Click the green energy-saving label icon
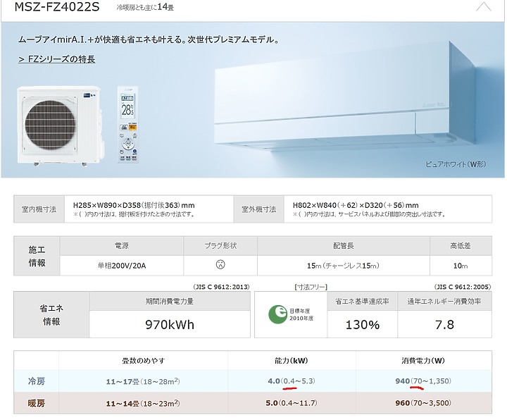The width and height of the screenshot is (507, 420). pos(277,314)
